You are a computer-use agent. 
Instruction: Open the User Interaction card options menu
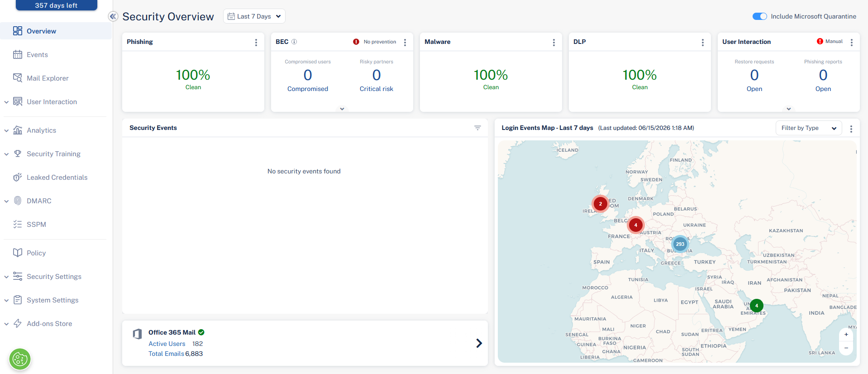pos(852,42)
